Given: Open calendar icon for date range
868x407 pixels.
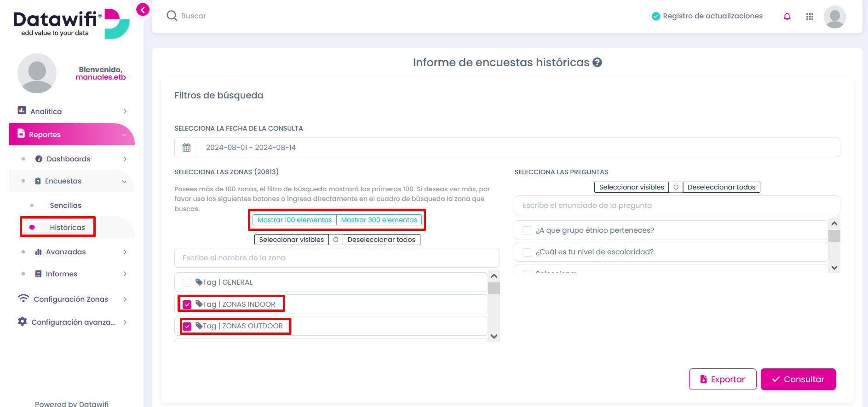Looking at the screenshot, I should 186,148.
